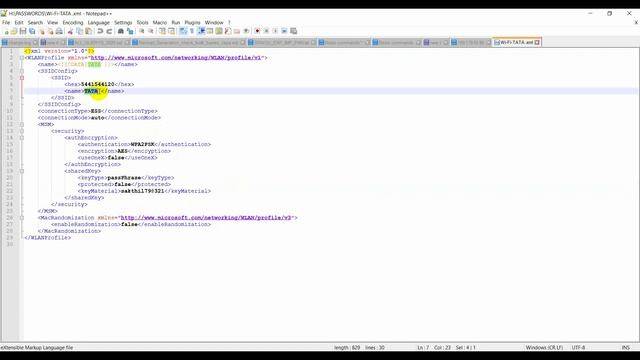Image resolution: width=640 pixels, height=360 pixels.
Task: Click Windows (CR LF) in the status bar
Action: pos(544,348)
